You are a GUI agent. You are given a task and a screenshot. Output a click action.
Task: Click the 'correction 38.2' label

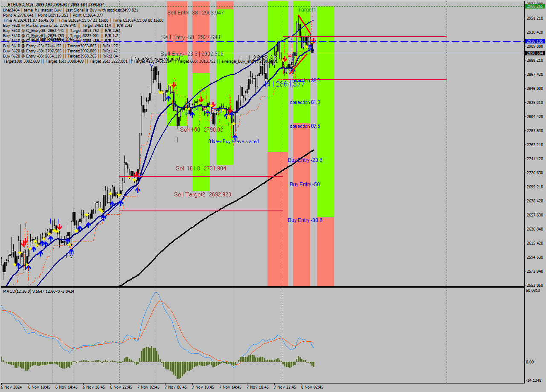(x=305, y=80)
